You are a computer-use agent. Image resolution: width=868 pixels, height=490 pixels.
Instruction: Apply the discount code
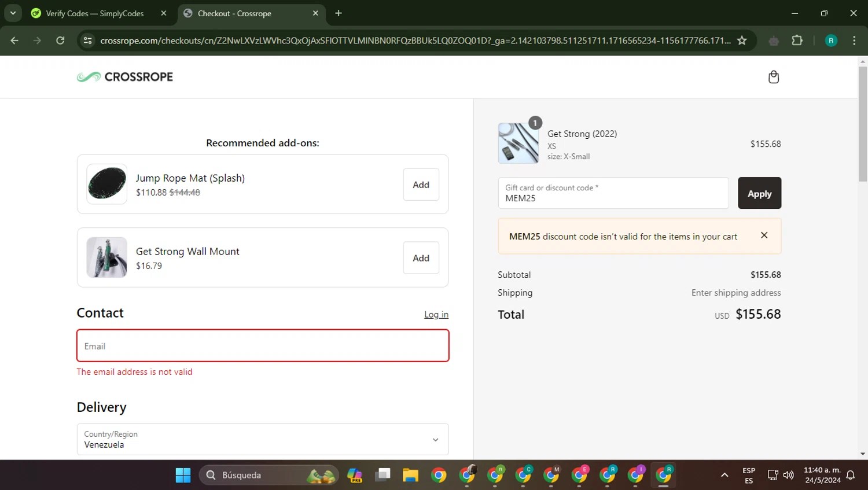click(759, 193)
